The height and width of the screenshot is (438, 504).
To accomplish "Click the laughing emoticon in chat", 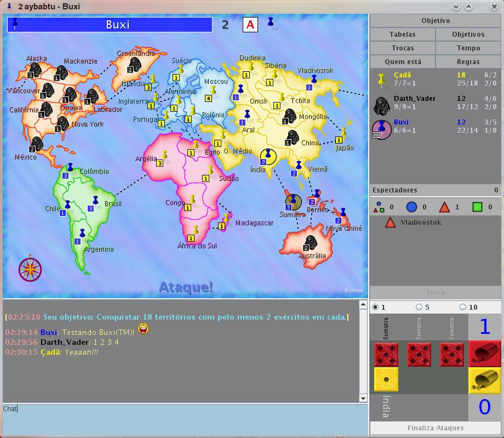I will [x=143, y=328].
